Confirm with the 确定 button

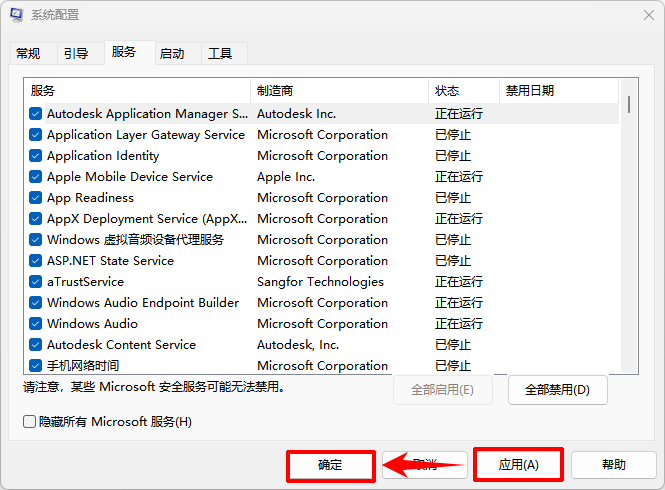(330, 465)
